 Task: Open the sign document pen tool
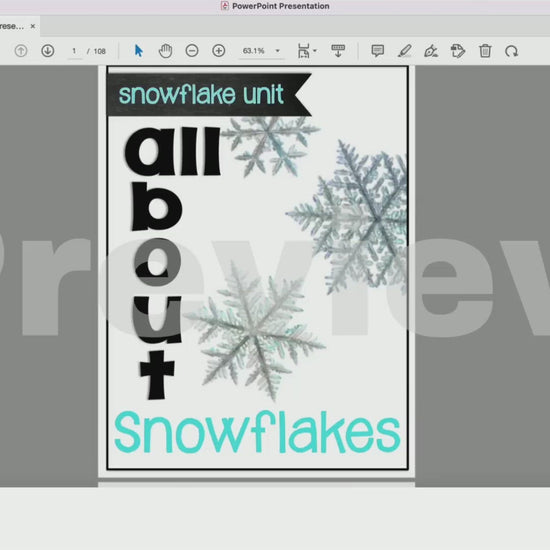(x=431, y=51)
